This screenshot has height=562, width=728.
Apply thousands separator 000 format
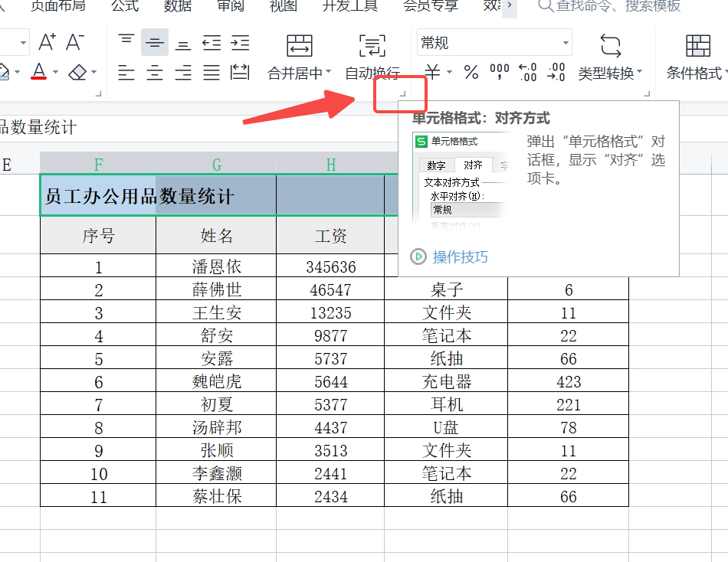click(x=500, y=72)
